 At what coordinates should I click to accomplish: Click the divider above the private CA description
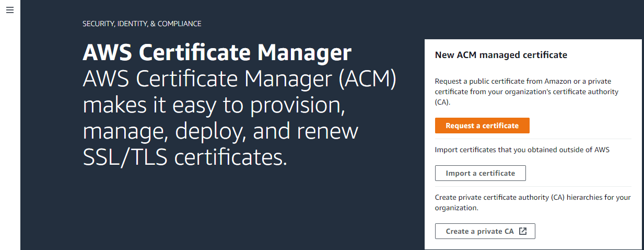[533, 187]
